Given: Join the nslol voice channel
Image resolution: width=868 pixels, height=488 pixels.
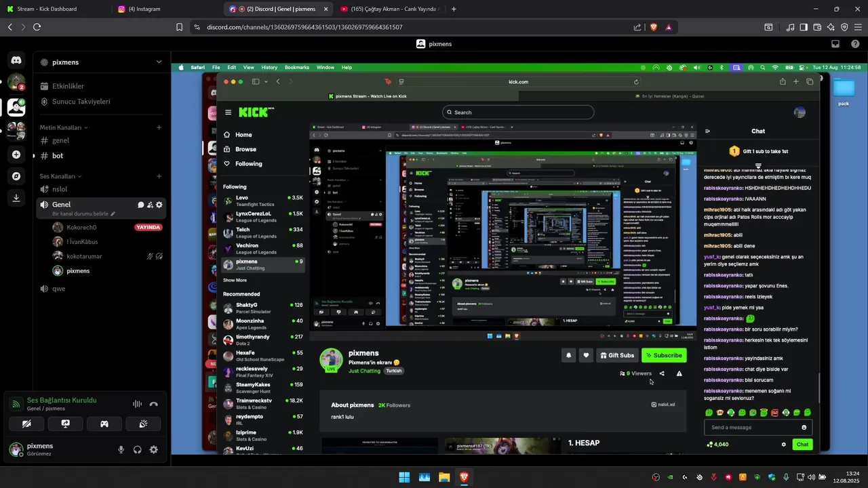Looking at the screenshot, I should [102, 189].
